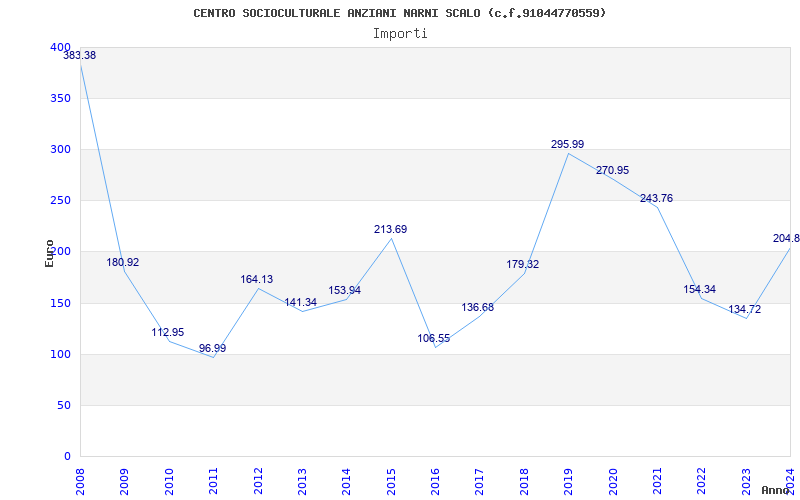Click the 2008 year axis label
This screenshot has width=800, height=500.
(81, 481)
